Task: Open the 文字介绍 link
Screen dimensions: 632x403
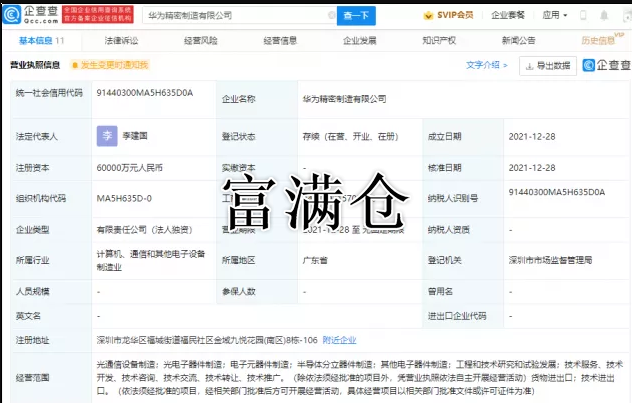Action: [x=486, y=65]
